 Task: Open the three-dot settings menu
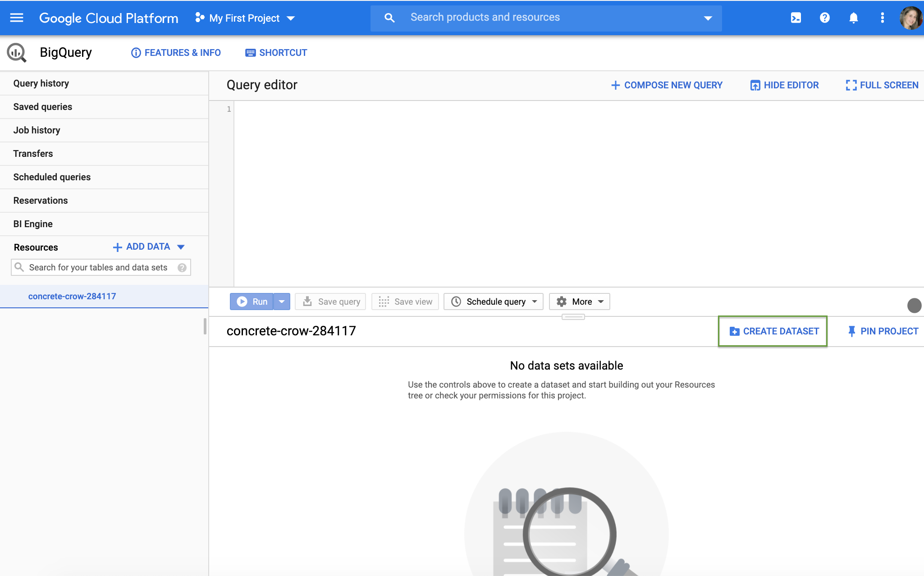[882, 18]
